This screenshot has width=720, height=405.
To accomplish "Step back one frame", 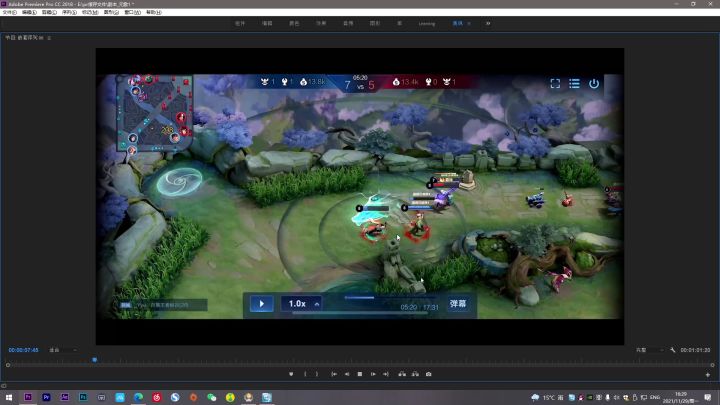I will (347, 374).
